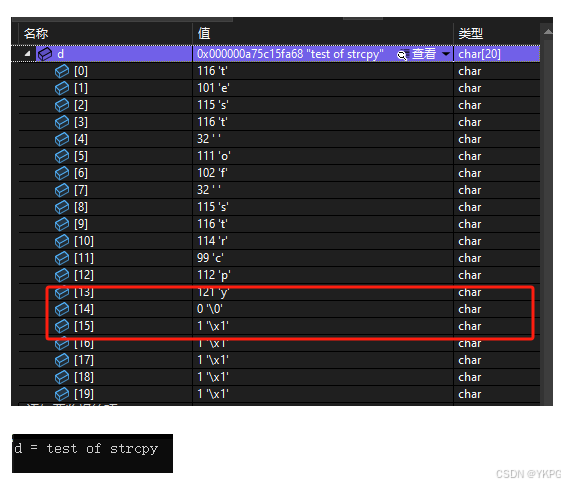The width and height of the screenshot is (565, 485).
Task: Select the value 1 '\x1' in row [15]
Action: (213, 326)
